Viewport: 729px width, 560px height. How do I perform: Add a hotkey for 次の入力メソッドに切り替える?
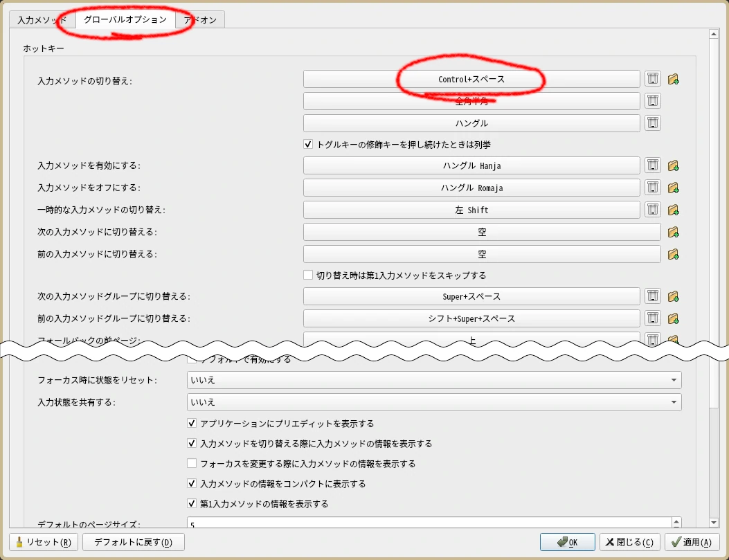(x=673, y=232)
